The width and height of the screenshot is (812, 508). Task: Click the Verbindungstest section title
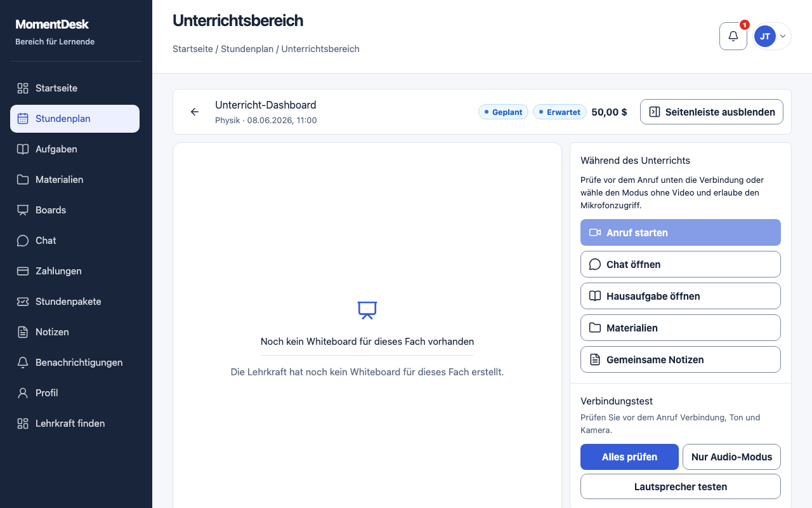click(617, 401)
